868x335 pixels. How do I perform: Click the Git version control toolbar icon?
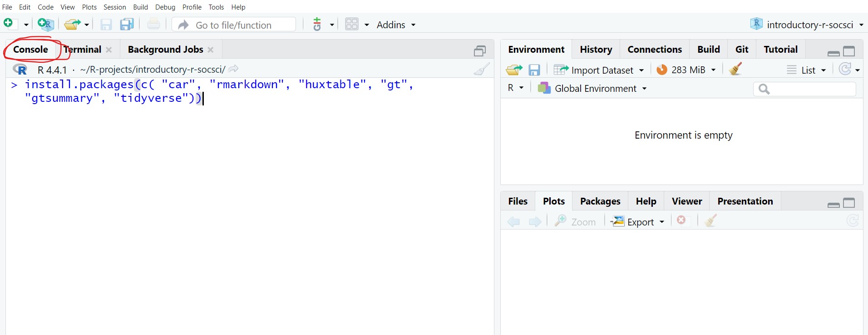point(317,24)
